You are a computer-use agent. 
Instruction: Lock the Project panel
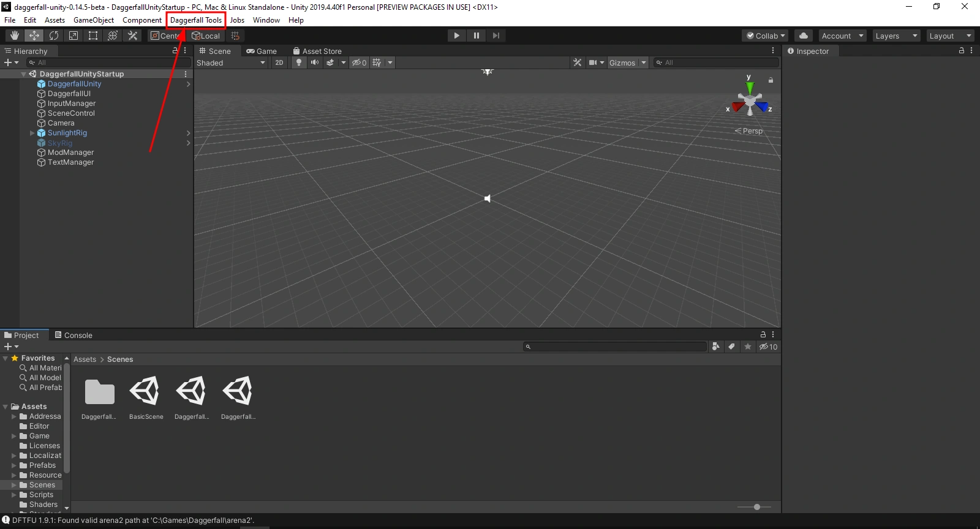click(x=763, y=335)
